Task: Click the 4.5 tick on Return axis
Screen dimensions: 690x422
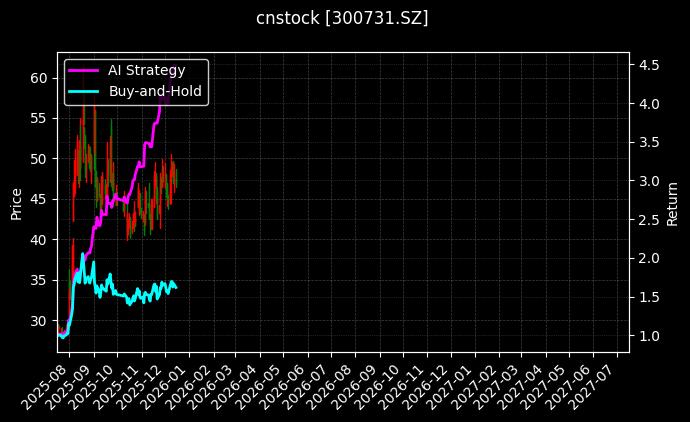Action: tap(649, 66)
